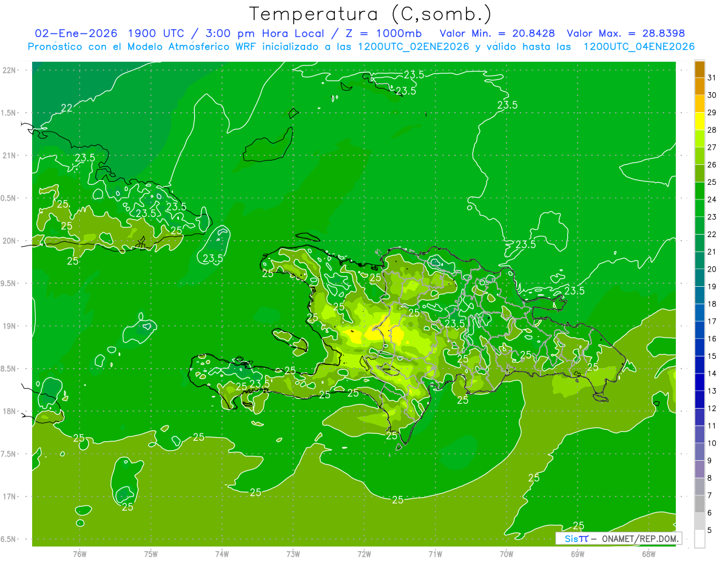Image resolution: width=728 pixels, height=562 pixels.
Task: Click the '70W' longitude axis label
Action: click(507, 554)
